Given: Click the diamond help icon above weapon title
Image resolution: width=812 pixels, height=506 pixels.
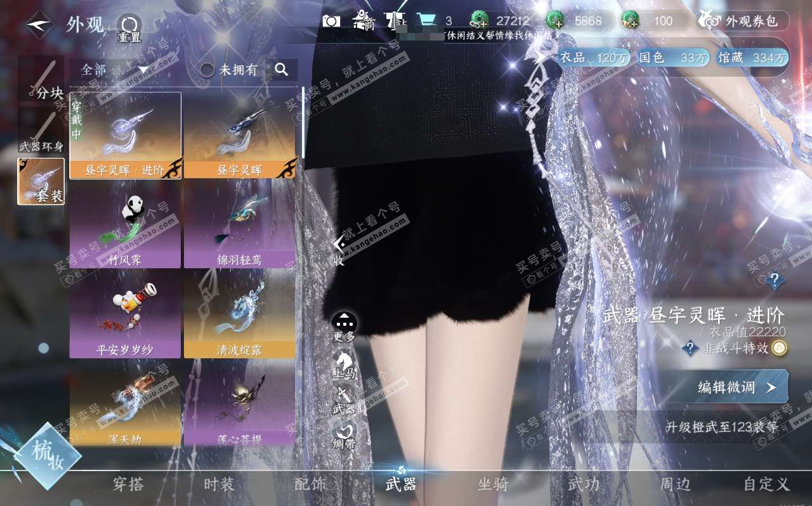Looking at the screenshot, I should (x=773, y=280).
